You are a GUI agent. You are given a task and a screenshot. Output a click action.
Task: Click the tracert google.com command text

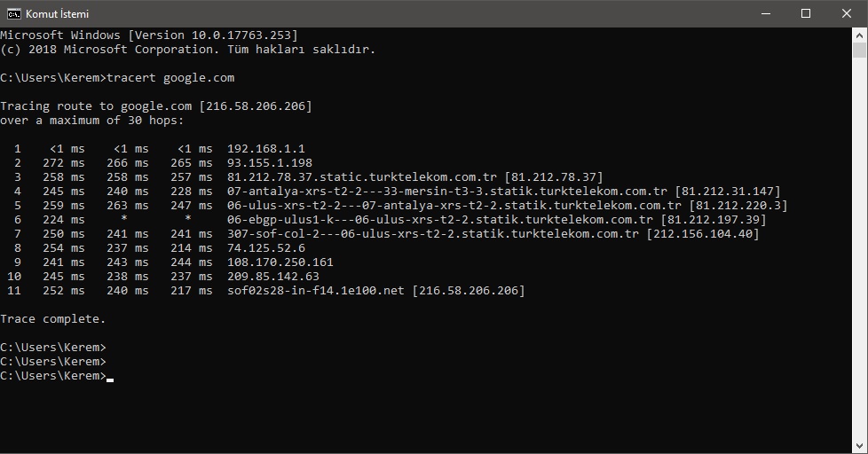tap(170, 78)
